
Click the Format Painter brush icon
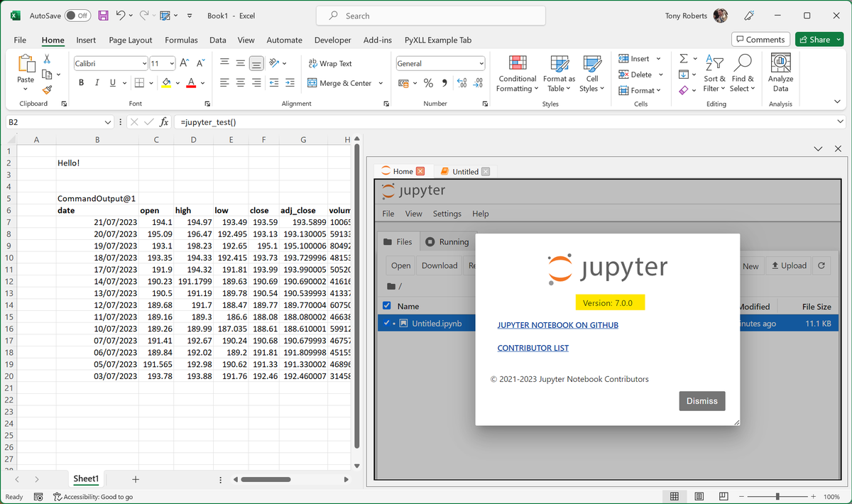click(x=47, y=90)
